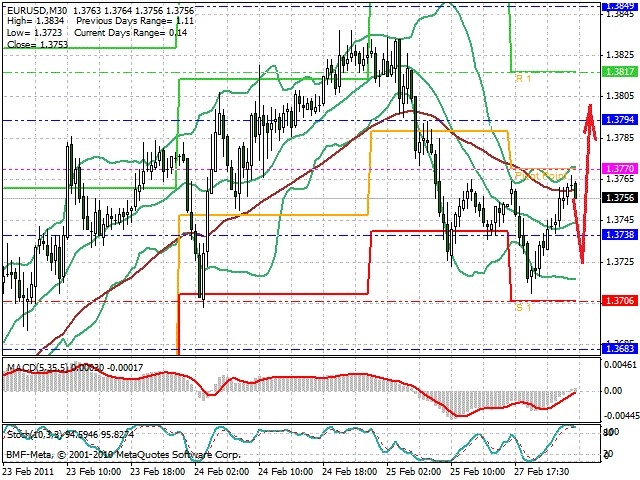Click the BMF-Meta MetaQuotes copyright text
Image resolution: width=640 pixels, height=480 pixels.
[x=123, y=454]
